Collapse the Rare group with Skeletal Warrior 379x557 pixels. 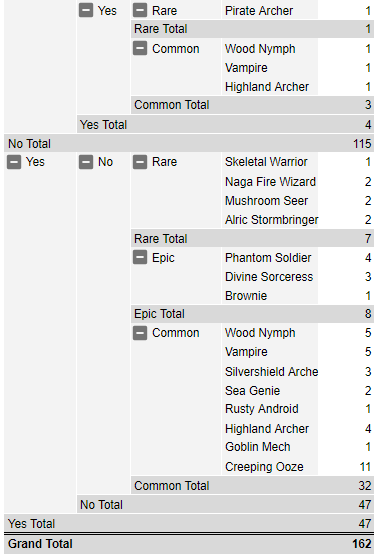point(140,162)
